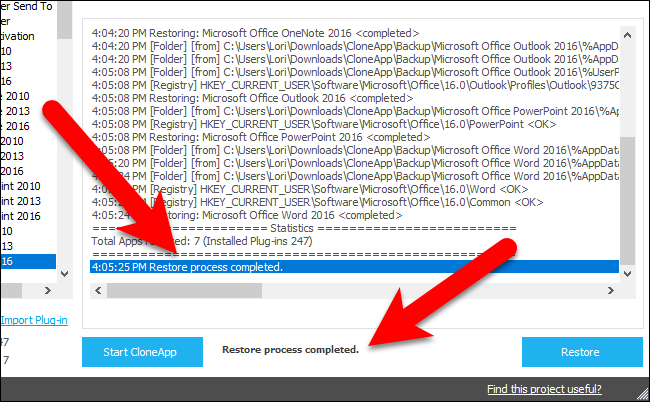
Task: Open the Import Plug-in link
Action: tap(34, 320)
